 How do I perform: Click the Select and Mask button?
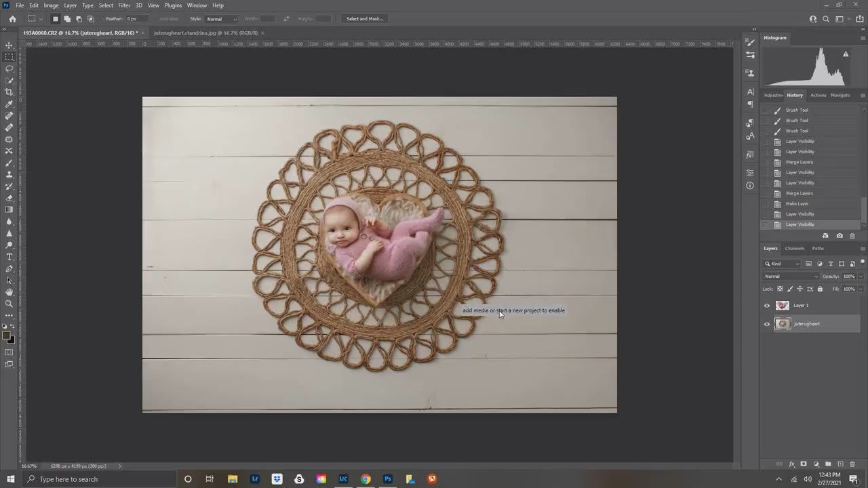click(x=365, y=18)
